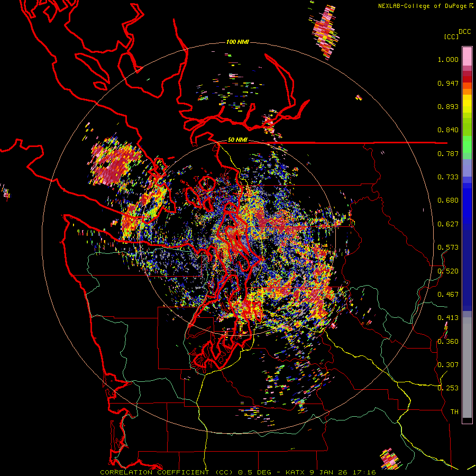Select the 0.787 scale value
This screenshot has height=476, width=476.
[x=448, y=153]
